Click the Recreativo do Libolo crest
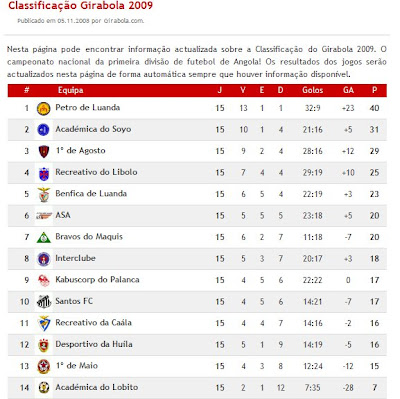Screen dimensions: 400x399 tap(44, 173)
